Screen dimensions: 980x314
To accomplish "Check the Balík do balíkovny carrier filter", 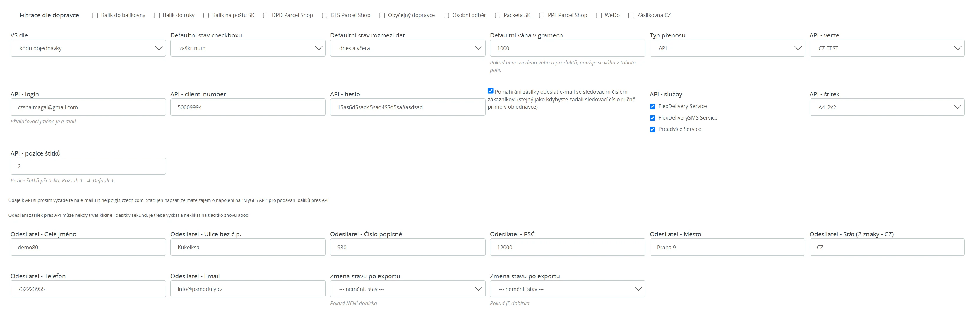I will click(95, 16).
